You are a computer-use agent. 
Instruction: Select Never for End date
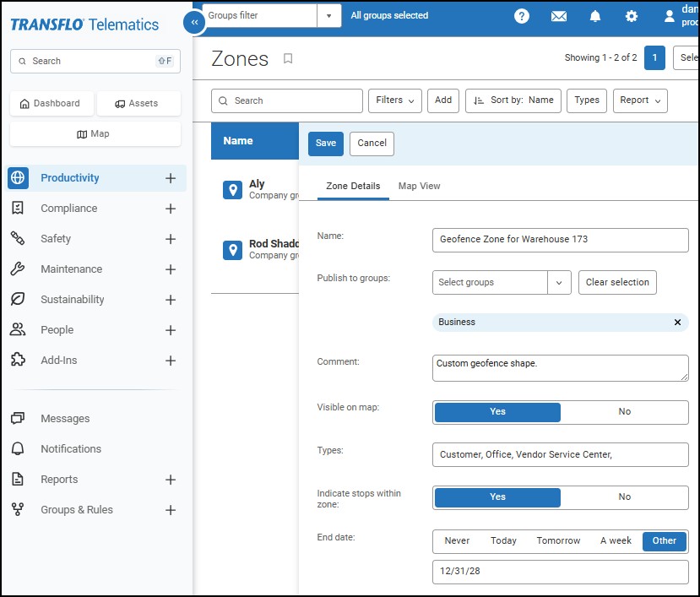click(457, 541)
